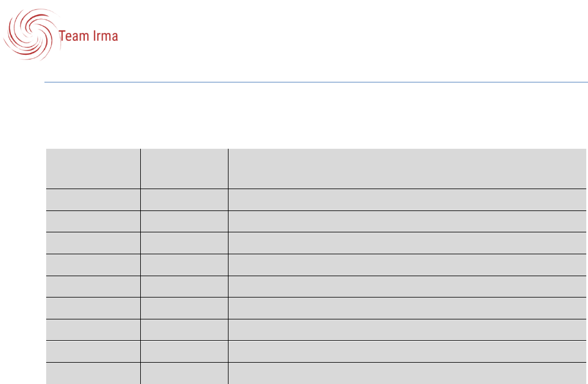The image size is (588, 384).
Task: Select first column cell in table's third row
Action: pos(92,221)
